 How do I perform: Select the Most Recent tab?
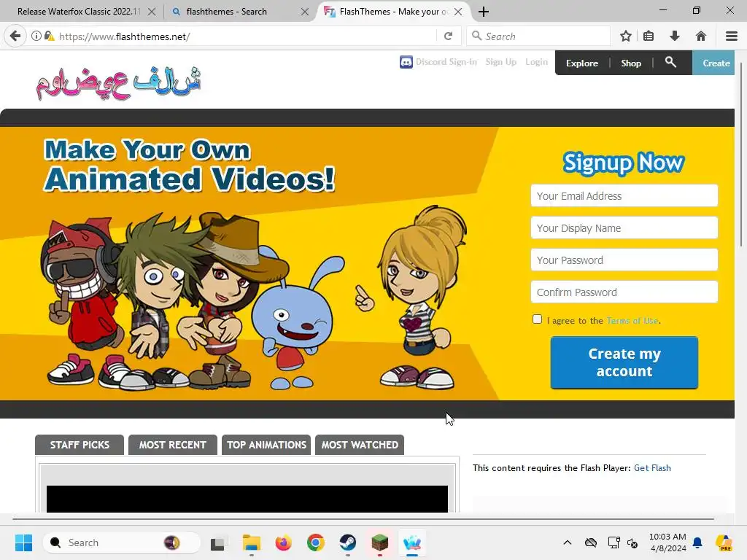(172, 445)
